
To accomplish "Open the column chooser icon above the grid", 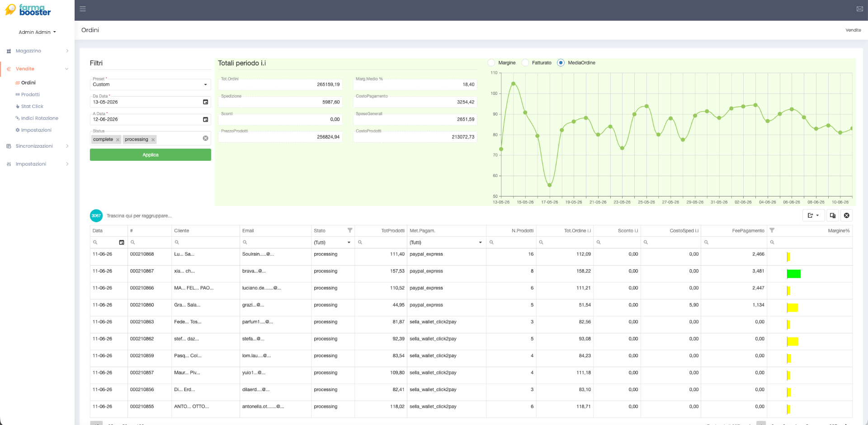I will pos(832,215).
